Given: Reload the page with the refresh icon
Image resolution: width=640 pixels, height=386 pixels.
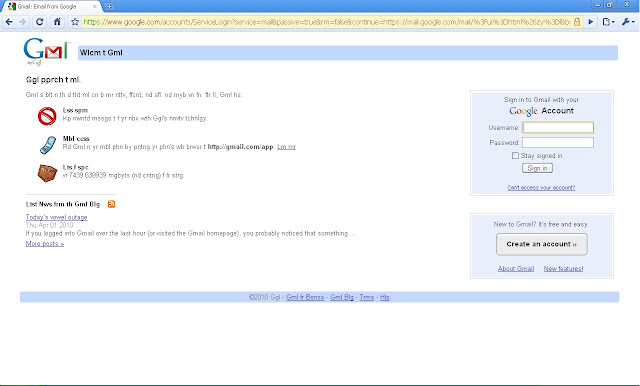Looking at the screenshot, I should pyautogui.click(x=40, y=22).
